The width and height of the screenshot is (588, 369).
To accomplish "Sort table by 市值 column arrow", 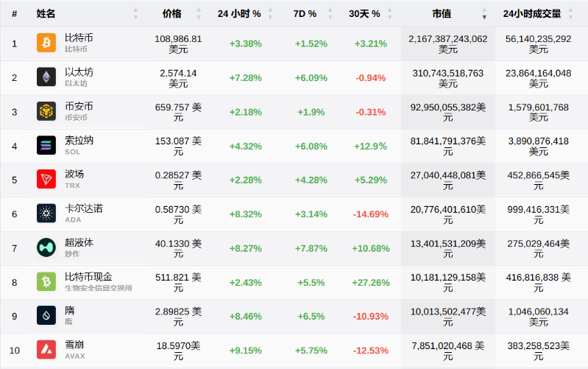I will point(484,14).
